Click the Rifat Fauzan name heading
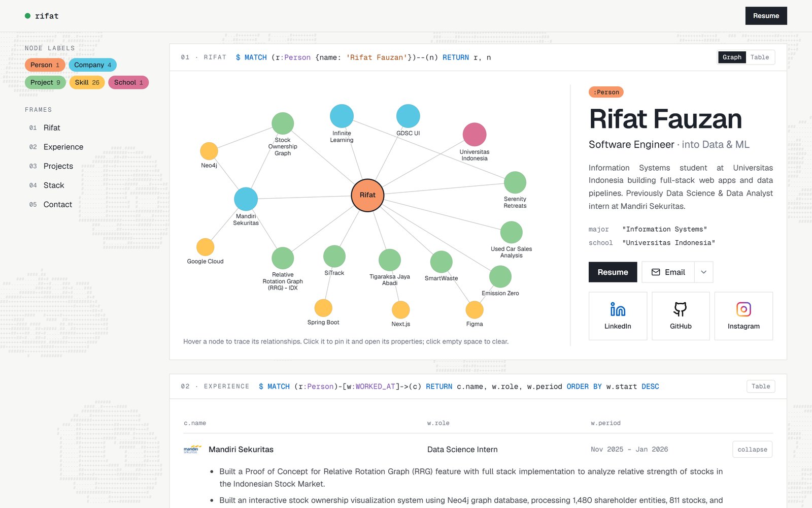 pos(665,119)
